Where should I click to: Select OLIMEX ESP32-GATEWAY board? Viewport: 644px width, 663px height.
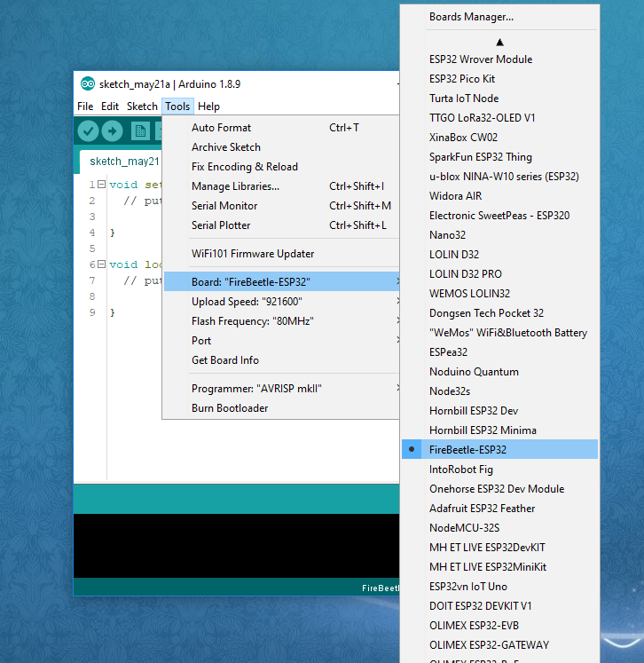500,645
